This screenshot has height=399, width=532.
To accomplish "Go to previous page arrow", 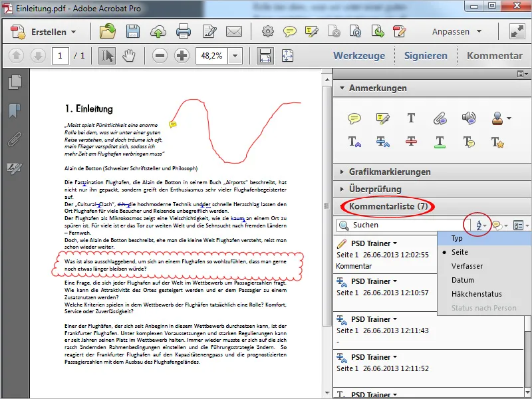I will coord(16,56).
